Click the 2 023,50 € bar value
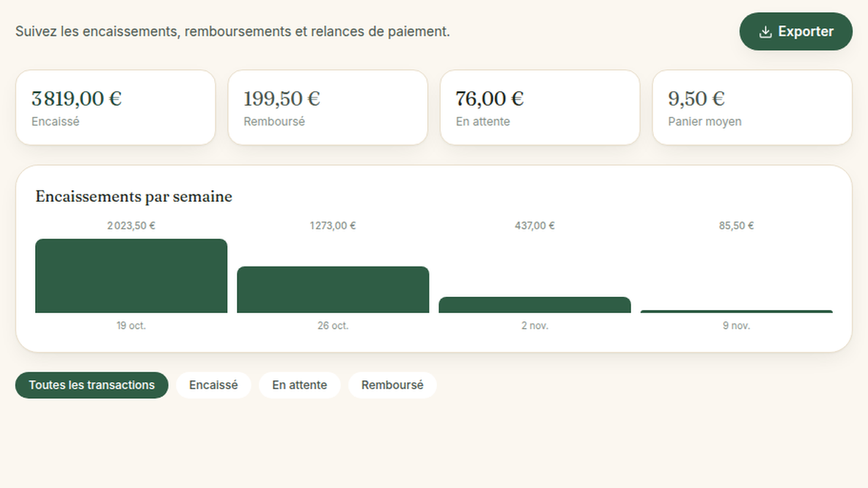The height and width of the screenshot is (488, 868). point(131,226)
